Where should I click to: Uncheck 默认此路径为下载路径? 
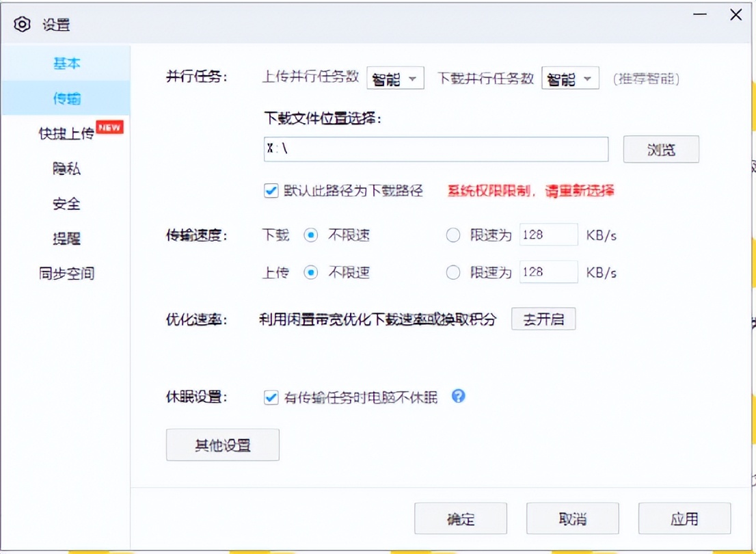point(271,191)
